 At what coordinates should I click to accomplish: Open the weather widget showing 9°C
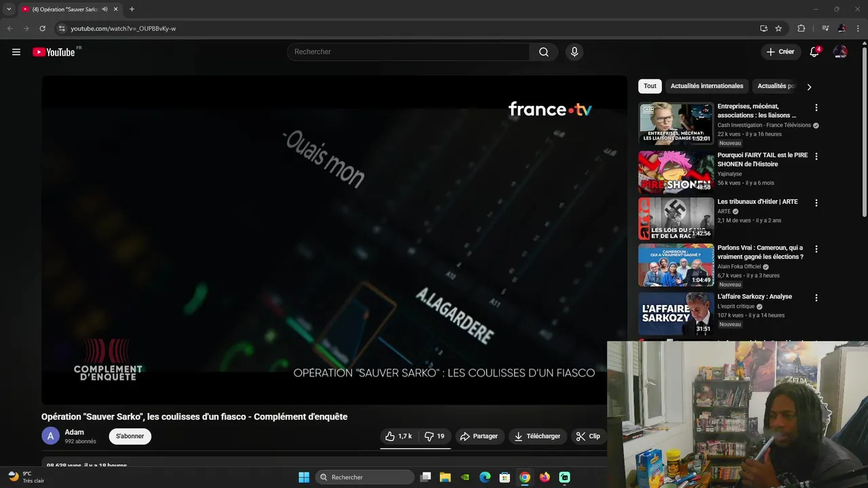[26, 477]
